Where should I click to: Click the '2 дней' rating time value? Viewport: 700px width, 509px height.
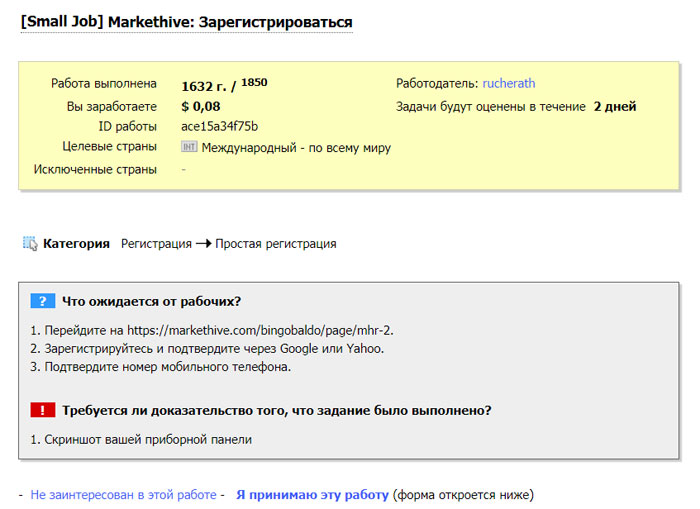point(615,107)
